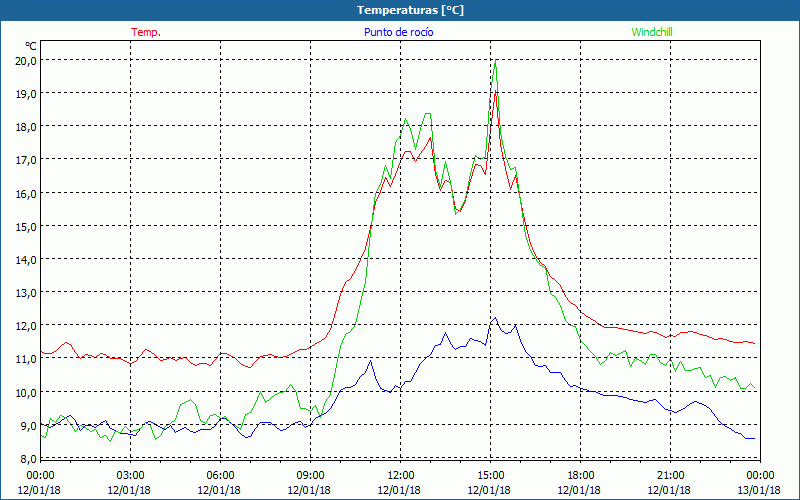The width and height of the screenshot is (800, 500).
Task: Select the red "Temp." legend label
Action: coord(146,32)
